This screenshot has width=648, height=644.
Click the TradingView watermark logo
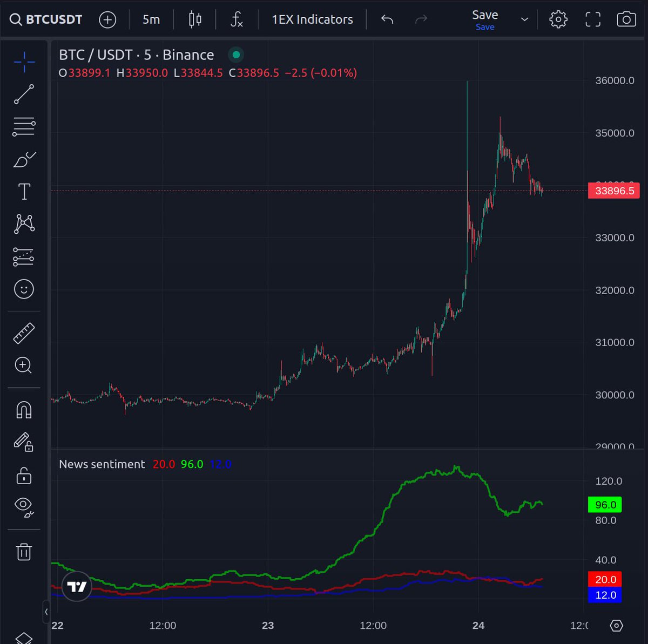(76, 586)
